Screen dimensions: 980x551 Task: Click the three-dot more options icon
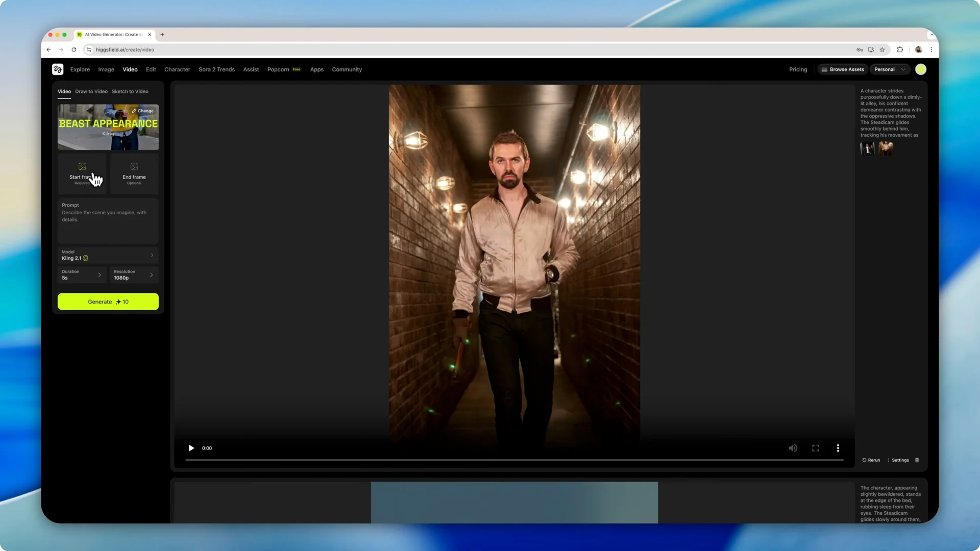pyautogui.click(x=838, y=448)
